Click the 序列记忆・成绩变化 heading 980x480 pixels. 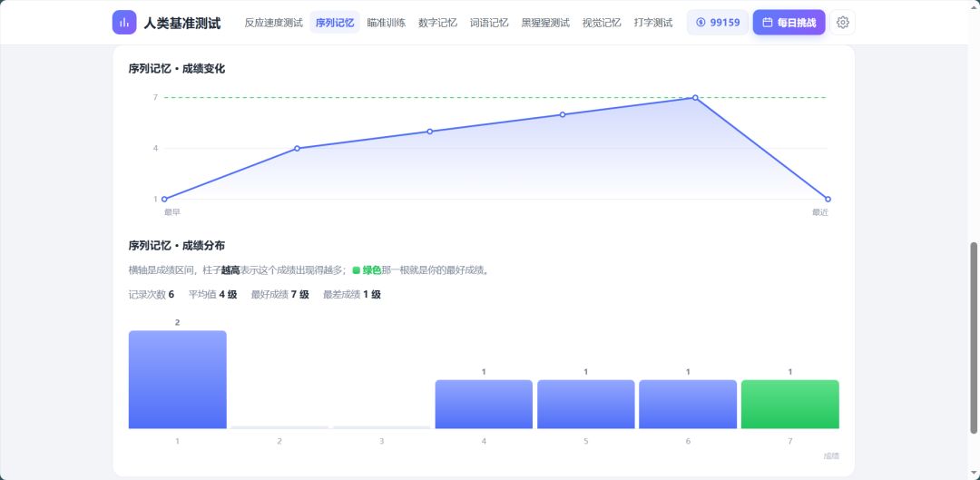[177, 69]
